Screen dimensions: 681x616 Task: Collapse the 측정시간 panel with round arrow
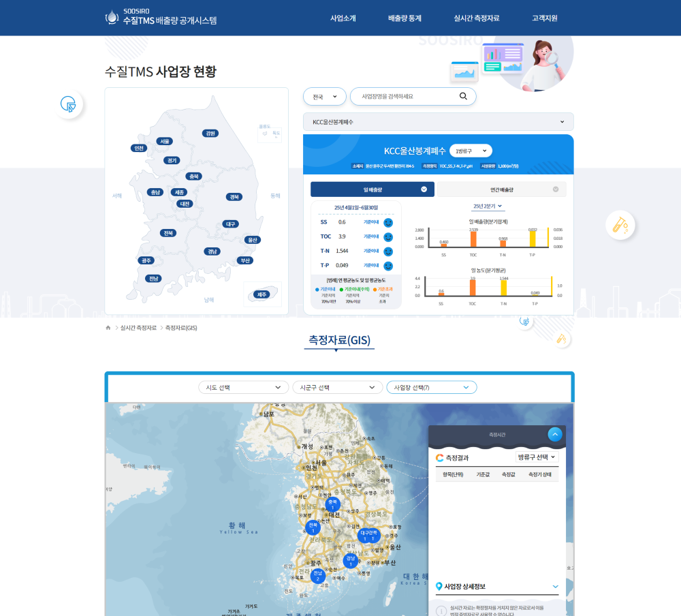point(555,434)
